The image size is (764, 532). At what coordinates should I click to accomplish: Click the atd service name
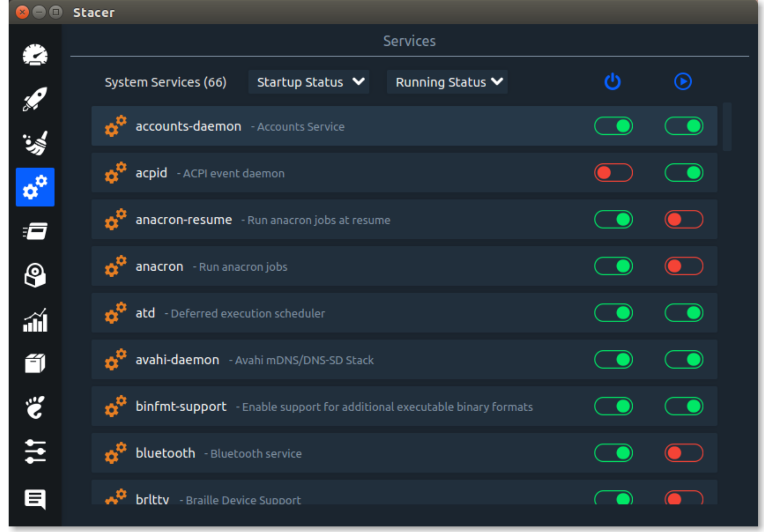point(145,313)
